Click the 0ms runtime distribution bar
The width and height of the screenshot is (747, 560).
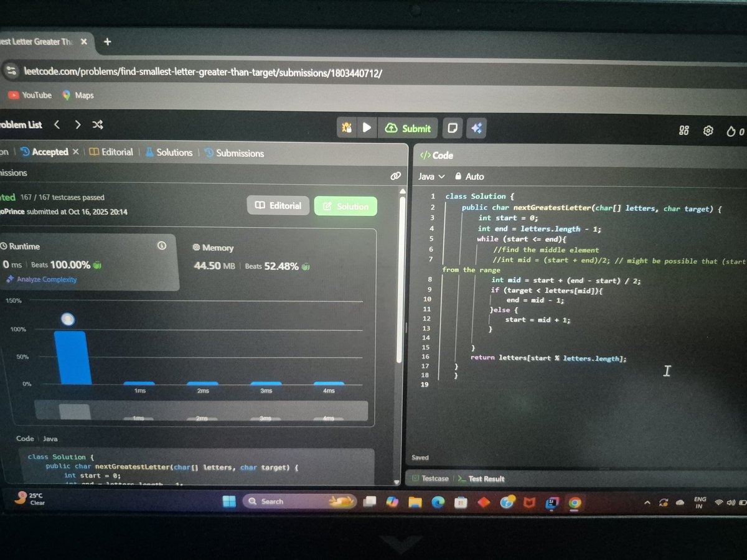coord(72,357)
